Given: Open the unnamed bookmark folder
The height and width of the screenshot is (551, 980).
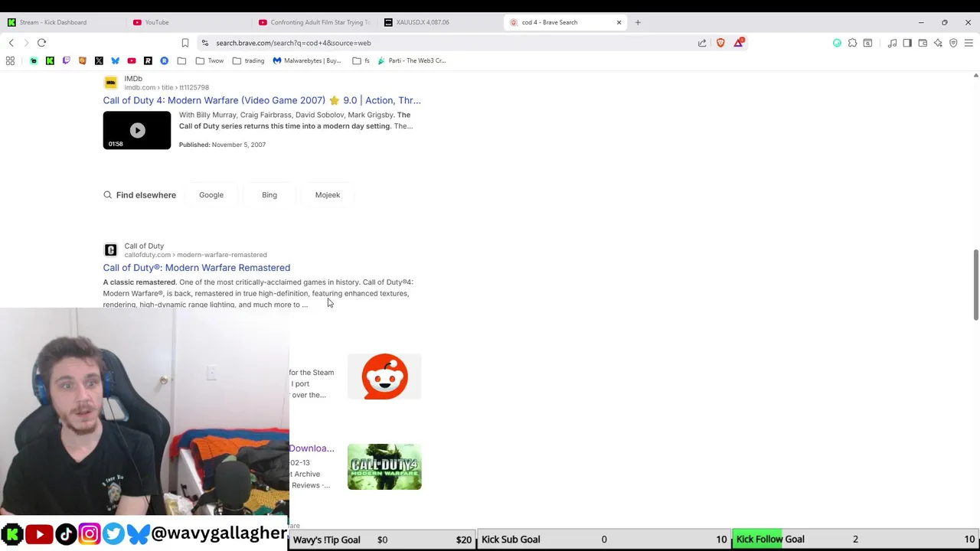Looking at the screenshot, I should 181,60.
